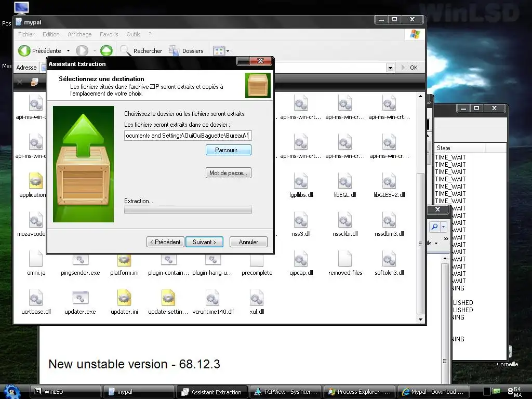Click the OK go button

(409, 68)
